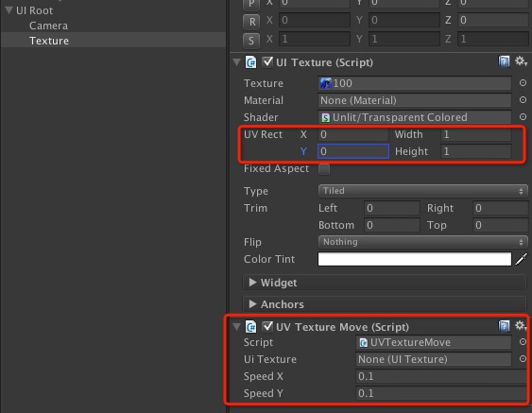Click the UVTextureMove script field
The width and height of the screenshot is (532, 413).
tap(434, 342)
